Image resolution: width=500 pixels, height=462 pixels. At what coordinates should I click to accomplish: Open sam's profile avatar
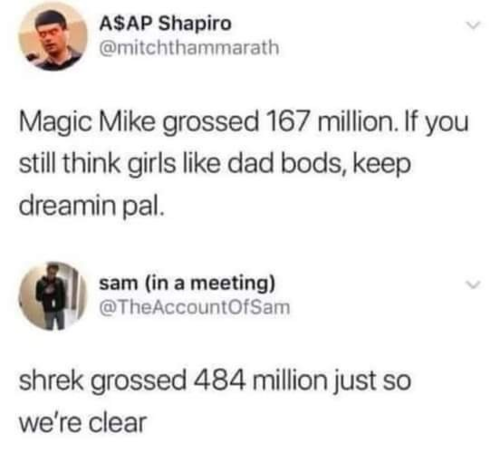click(53, 295)
